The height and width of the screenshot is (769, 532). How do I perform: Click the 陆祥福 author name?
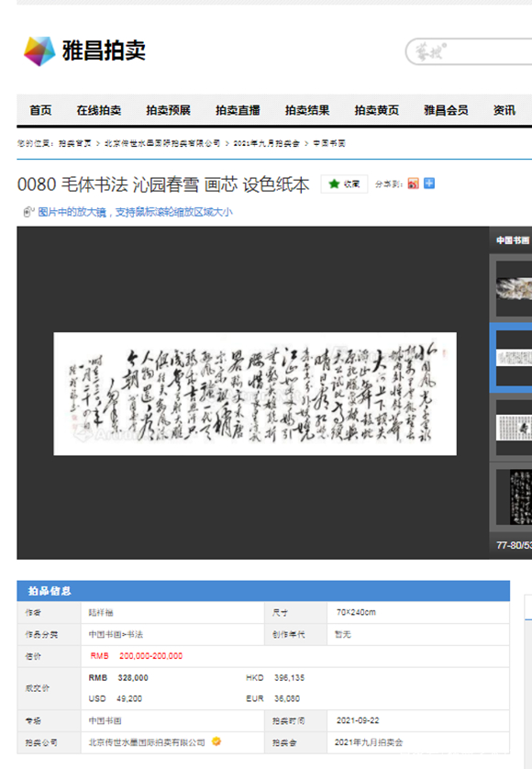pos(101,613)
